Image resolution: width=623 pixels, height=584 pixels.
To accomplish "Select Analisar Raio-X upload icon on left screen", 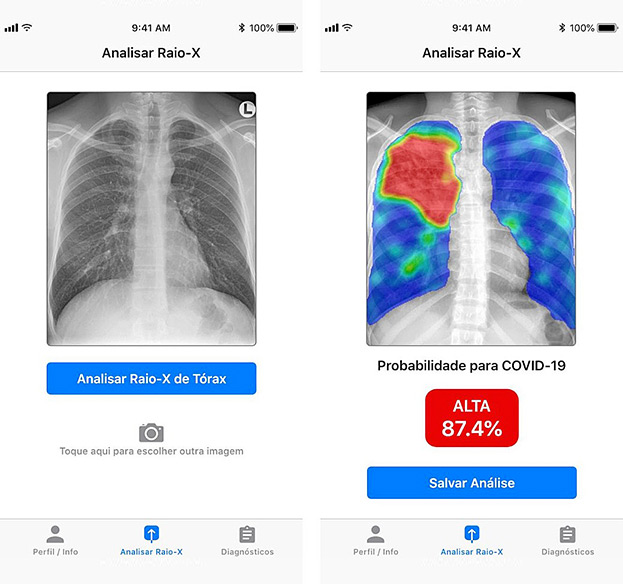I will [151, 534].
